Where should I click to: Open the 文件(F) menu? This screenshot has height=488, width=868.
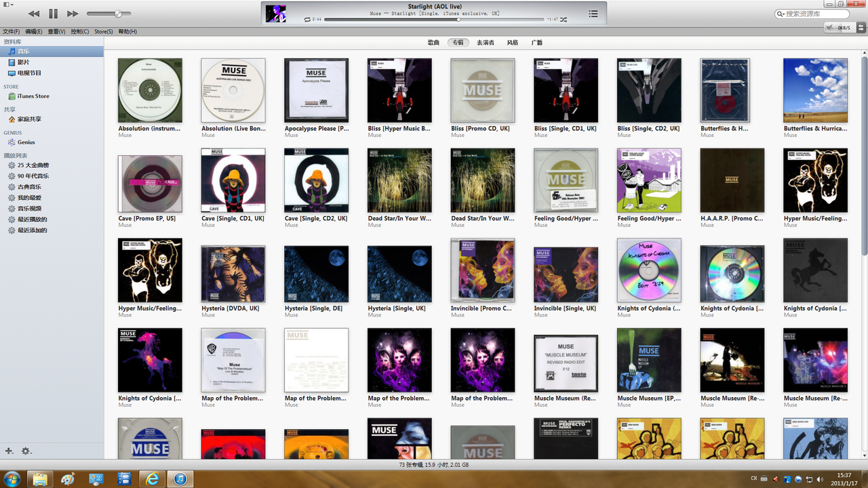pos(11,32)
